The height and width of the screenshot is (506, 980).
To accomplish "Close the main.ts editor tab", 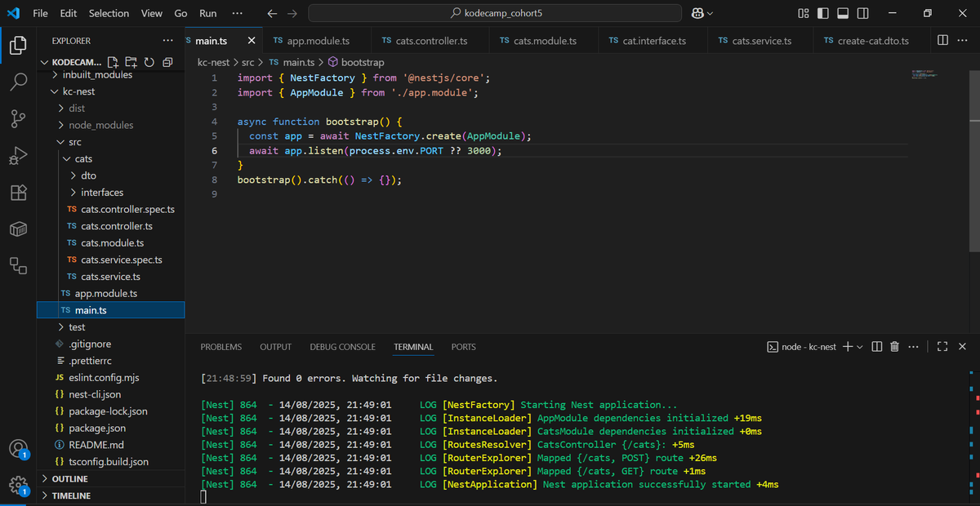I will click(x=252, y=41).
